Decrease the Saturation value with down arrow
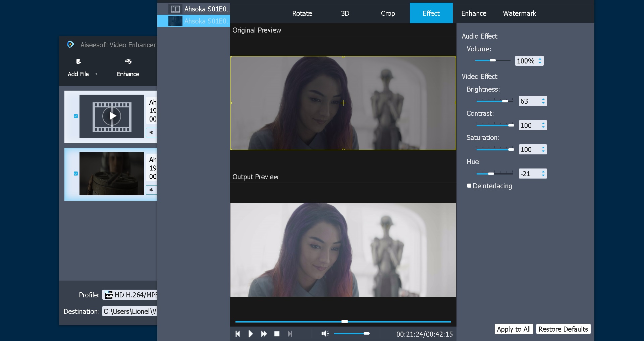The image size is (644, 341). [x=543, y=151]
